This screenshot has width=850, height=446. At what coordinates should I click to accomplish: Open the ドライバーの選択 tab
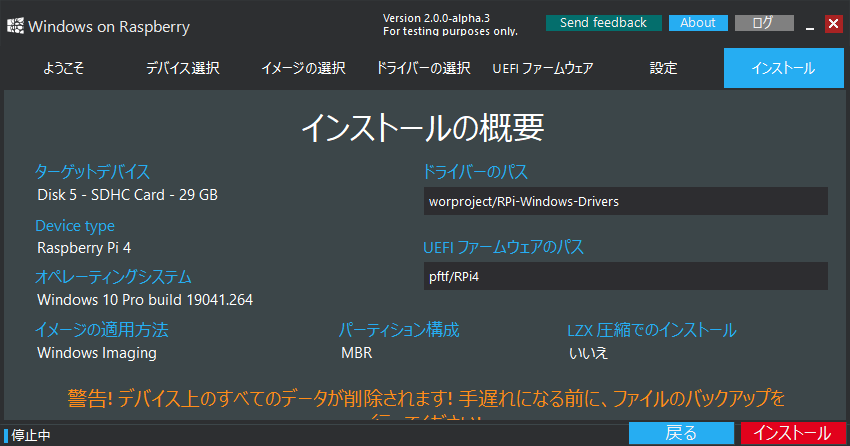click(423, 68)
